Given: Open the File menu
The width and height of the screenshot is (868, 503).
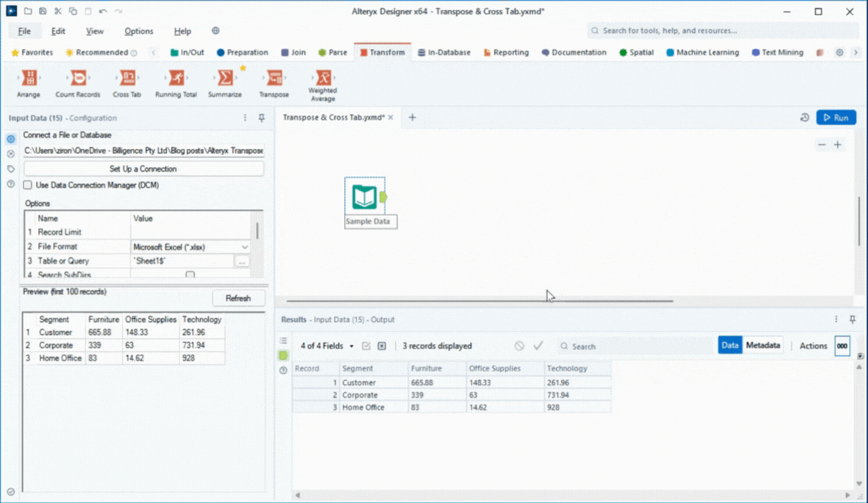Looking at the screenshot, I should coord(25,31).
